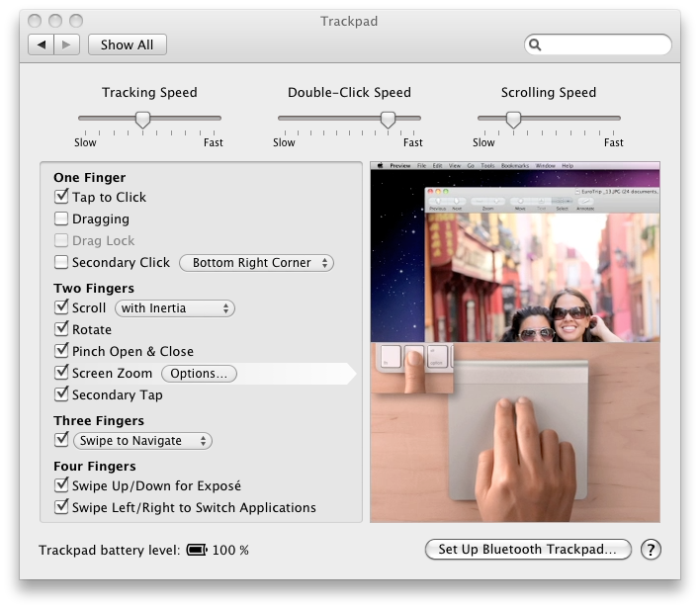Screen dimensions: 700x609
Task: Open the Help question mark button
Action: pyautogui.click(x=651, y=550)
